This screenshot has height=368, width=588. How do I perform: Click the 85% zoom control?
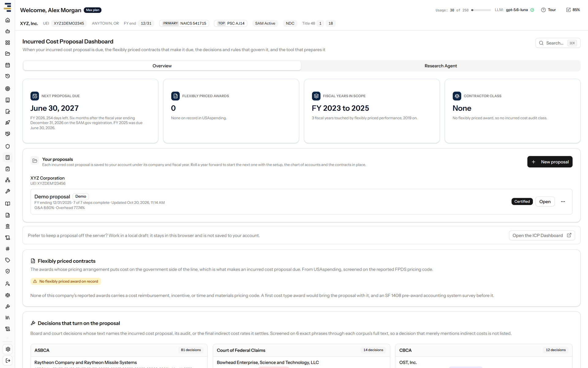(x=573, y=10)
